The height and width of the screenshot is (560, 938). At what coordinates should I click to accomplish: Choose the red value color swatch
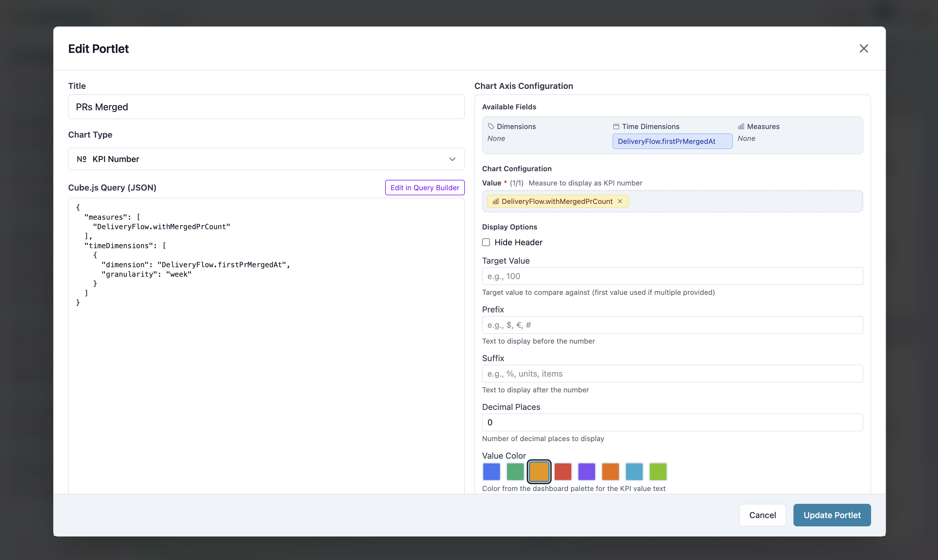tap(562, 472)
